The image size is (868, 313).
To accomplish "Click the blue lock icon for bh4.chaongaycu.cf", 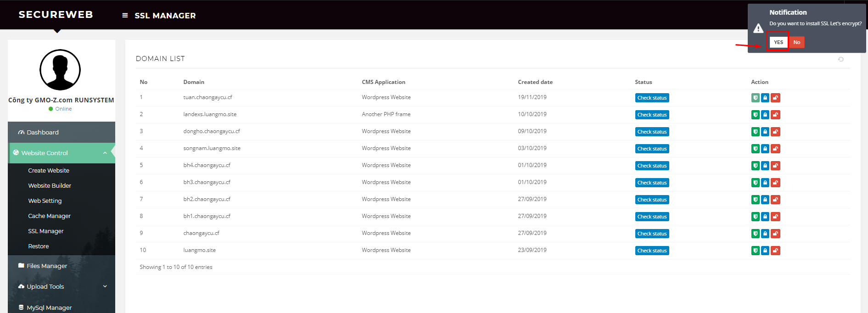I will point(765,166).
